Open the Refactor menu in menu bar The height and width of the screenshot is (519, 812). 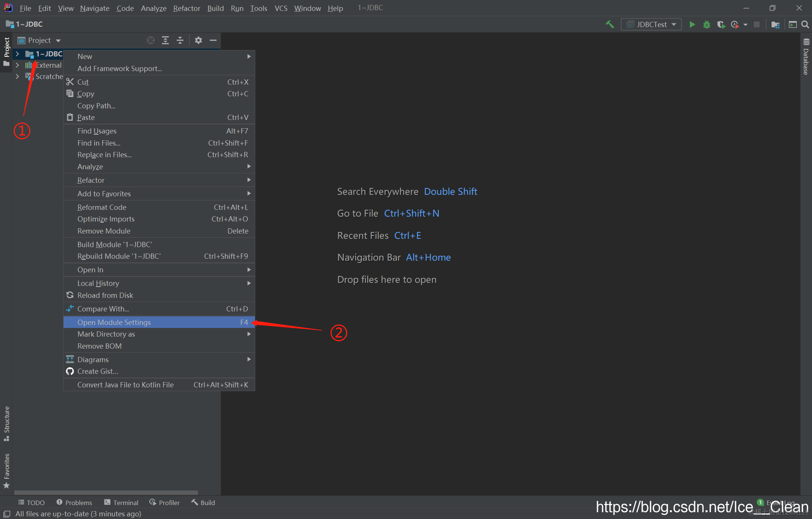[x=186, y=8]
